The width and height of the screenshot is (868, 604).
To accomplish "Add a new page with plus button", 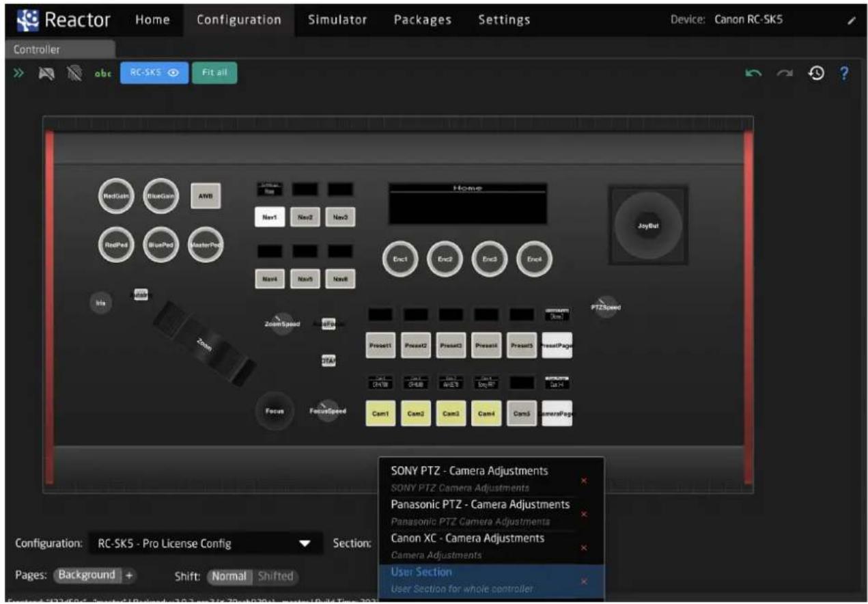I will (x=128, y=575).
